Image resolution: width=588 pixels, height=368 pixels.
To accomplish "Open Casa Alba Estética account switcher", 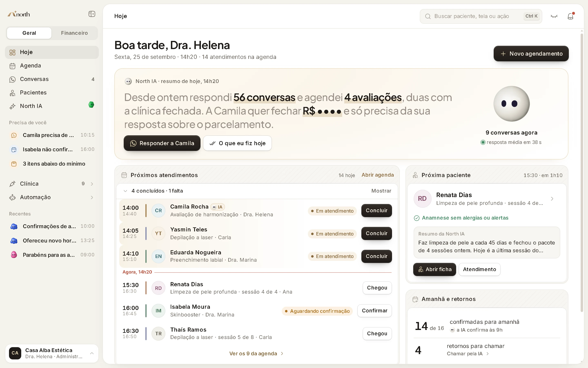I will coord(52,353).
